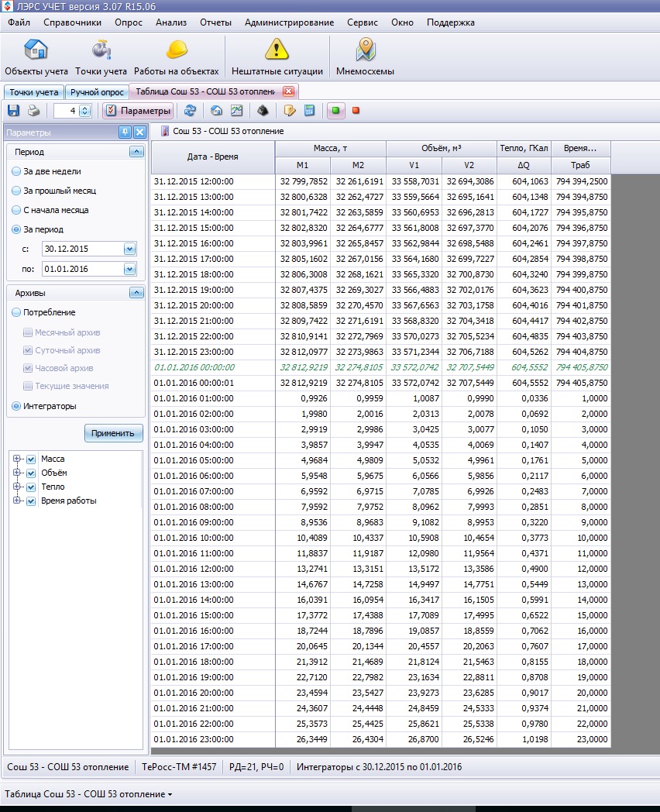Toggle the Параметры toolbar button
Screen dimensions: 660x812
click(x=138, y=111)
